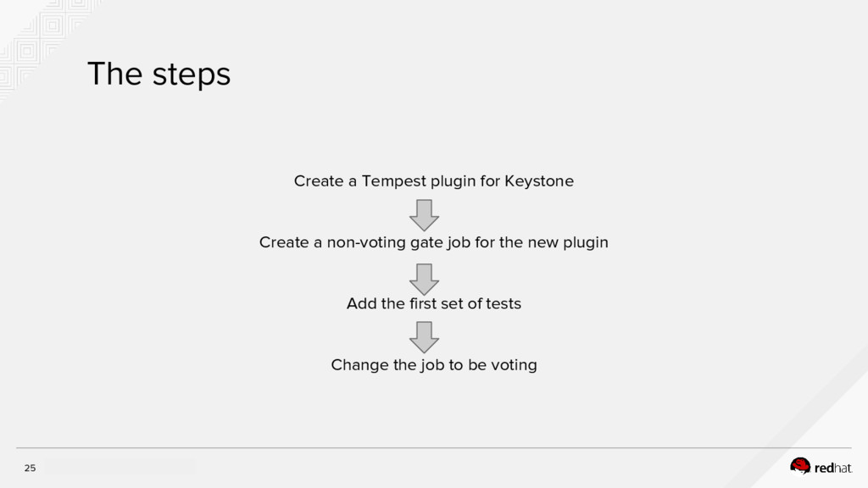Click the word Keystone in the first step
The width and height of the screenshot is (868, 488).
coord(539,181)
